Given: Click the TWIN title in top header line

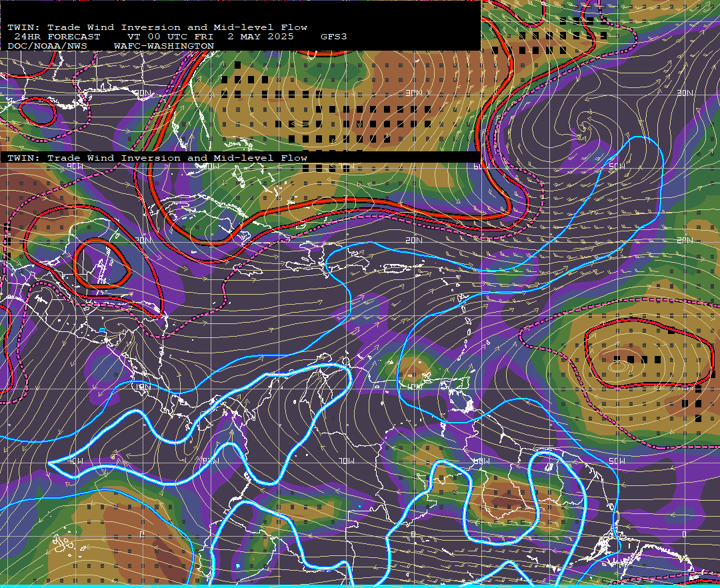Looking at the screenshot, I should coord(157,27).
